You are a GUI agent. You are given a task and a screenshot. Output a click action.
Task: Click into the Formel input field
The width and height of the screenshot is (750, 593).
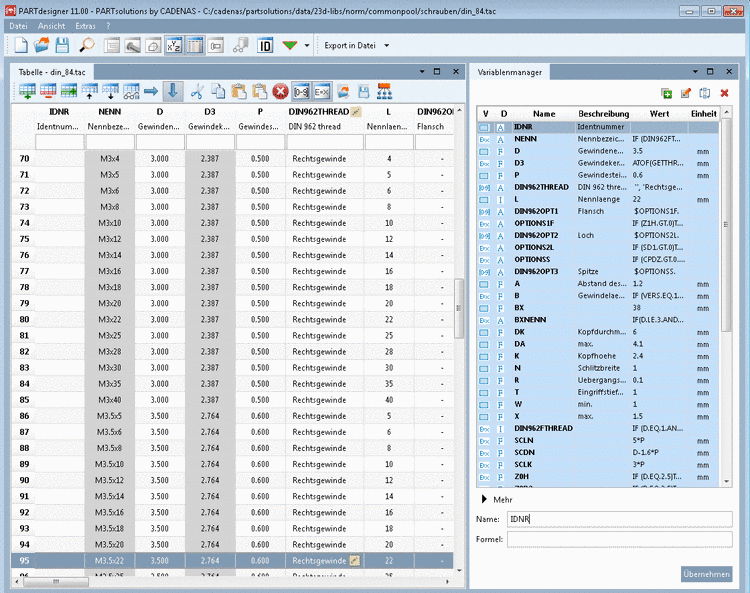tap(618, 540)
